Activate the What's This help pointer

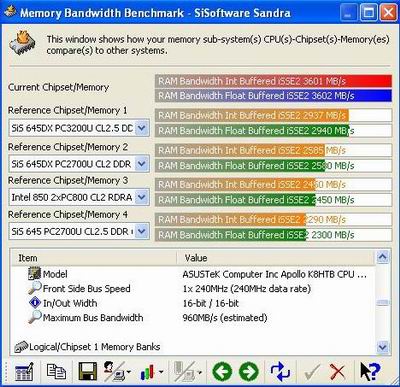(x=370, y=371)
